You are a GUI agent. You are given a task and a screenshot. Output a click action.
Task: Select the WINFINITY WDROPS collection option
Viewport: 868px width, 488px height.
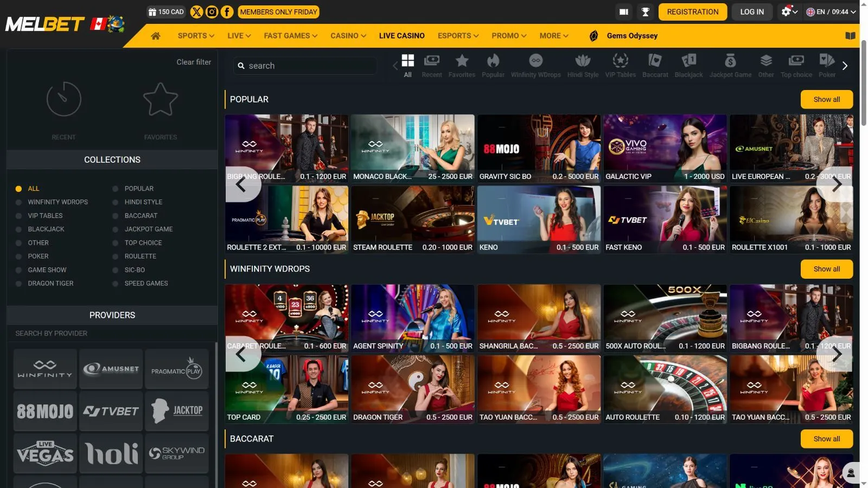click(52, 202)
